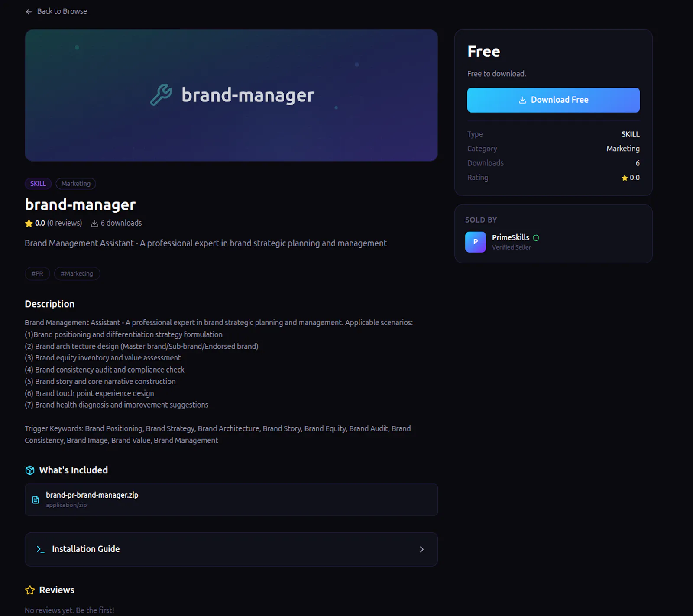Viewport: 693px width, 616px height.
Task: Select the #Marketing tag
Action: (77, 274)
